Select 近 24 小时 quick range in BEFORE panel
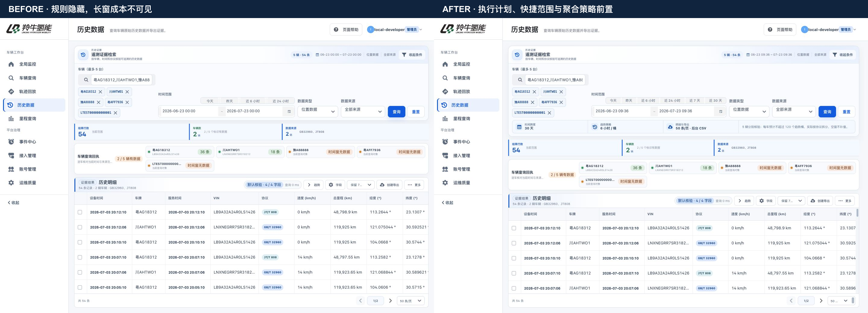The image size is (868, 313). point(280,101)
